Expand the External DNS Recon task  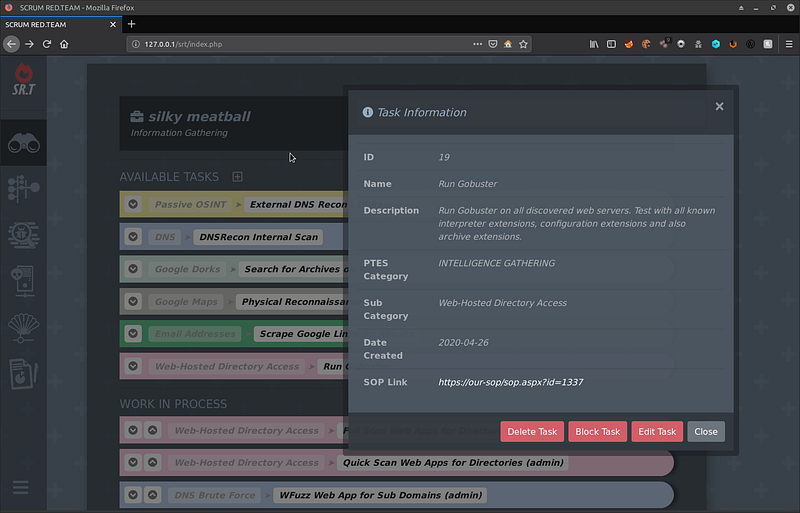point(133,204)
